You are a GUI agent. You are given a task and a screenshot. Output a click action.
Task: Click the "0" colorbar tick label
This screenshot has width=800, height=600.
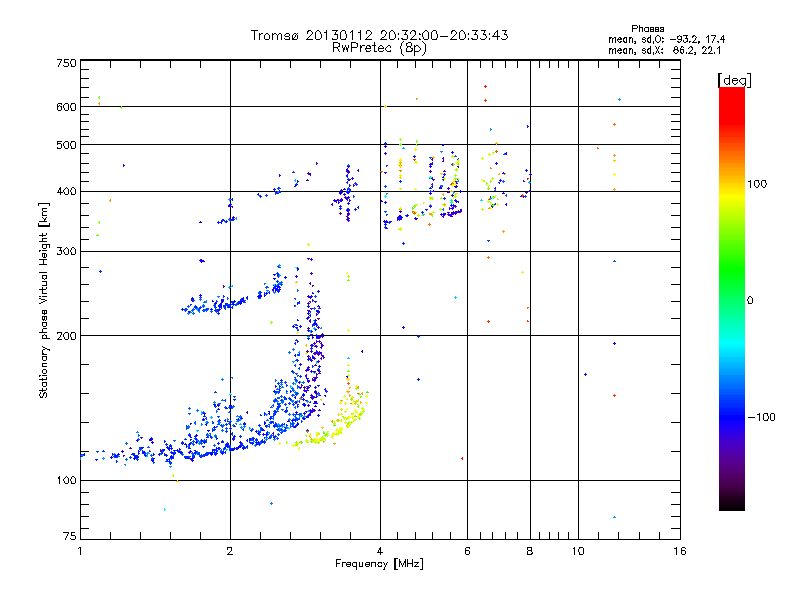(x=750, y=300)
